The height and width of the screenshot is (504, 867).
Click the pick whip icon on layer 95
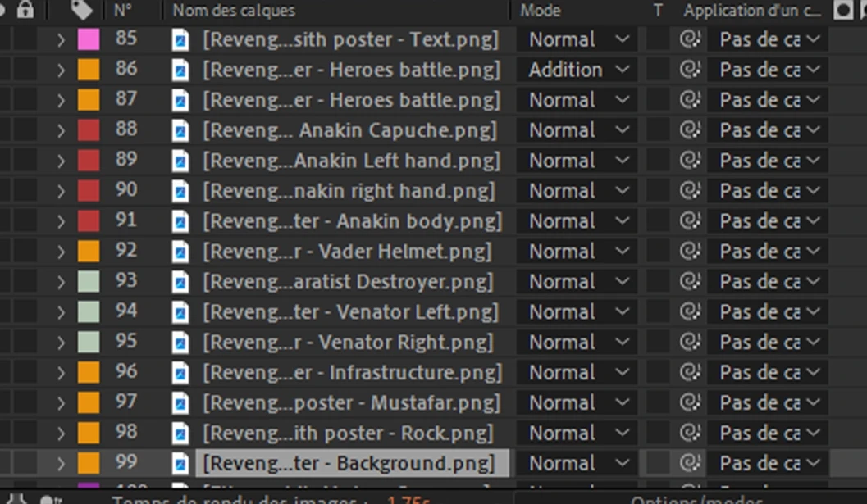tap(690, 342)
